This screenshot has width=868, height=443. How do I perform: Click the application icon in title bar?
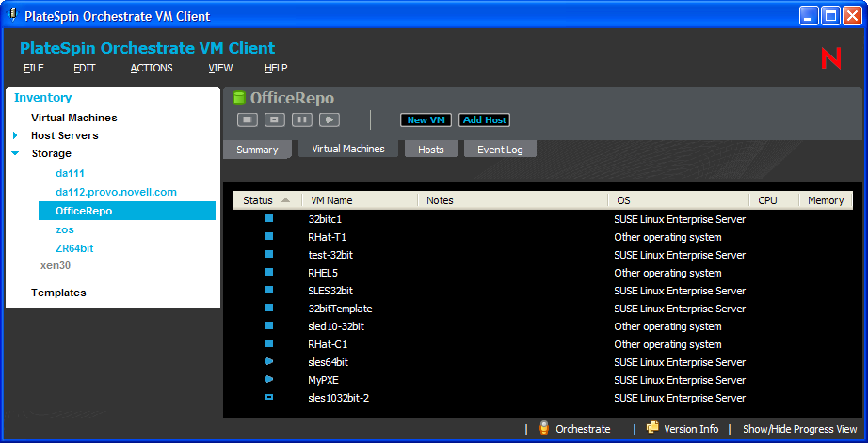click(14, 15)
